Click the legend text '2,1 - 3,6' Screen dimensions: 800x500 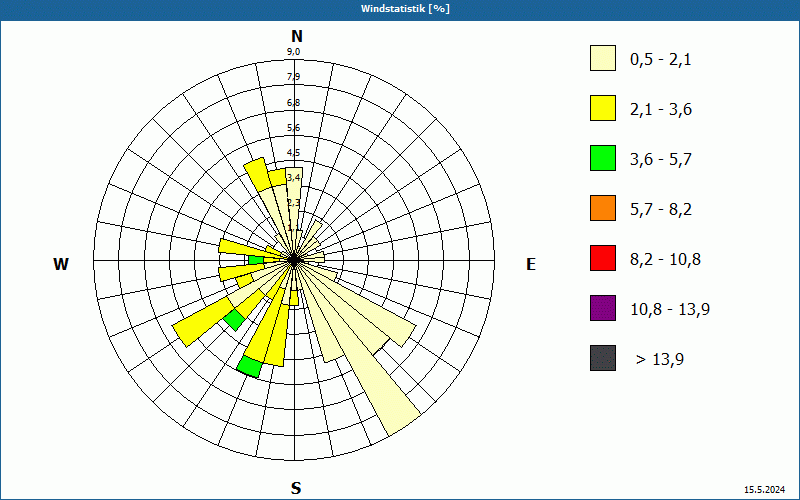pos(661,110)
